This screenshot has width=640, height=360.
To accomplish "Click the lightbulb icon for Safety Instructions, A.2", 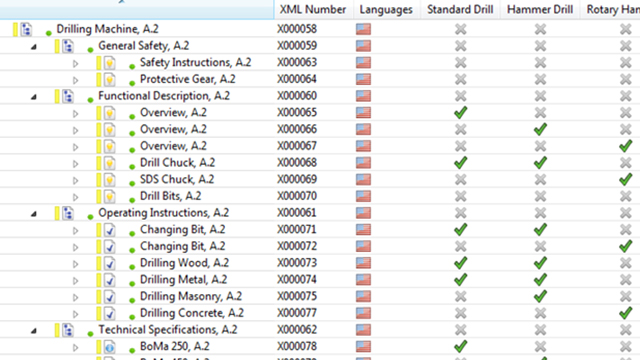I will click(109, 63).
